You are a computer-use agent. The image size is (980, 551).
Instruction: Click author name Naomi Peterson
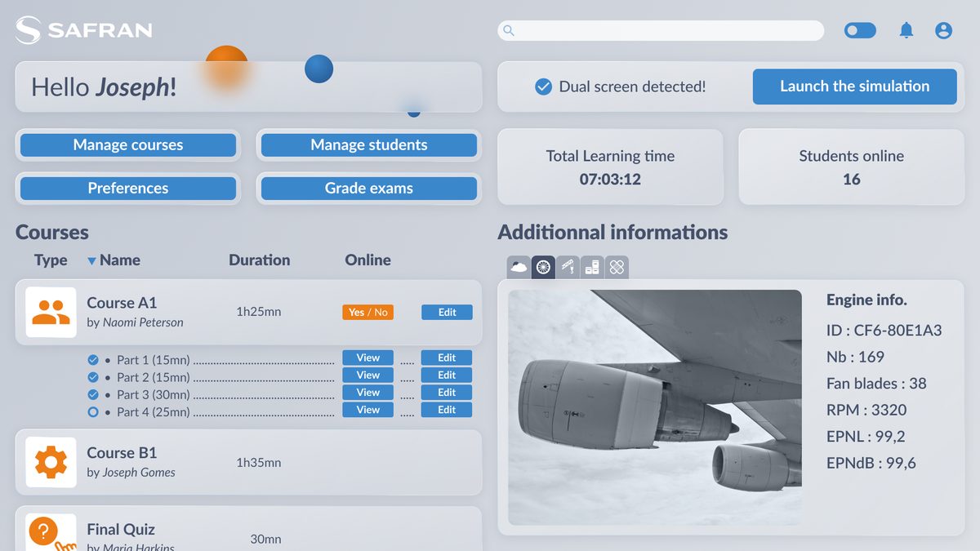(143, 322)
